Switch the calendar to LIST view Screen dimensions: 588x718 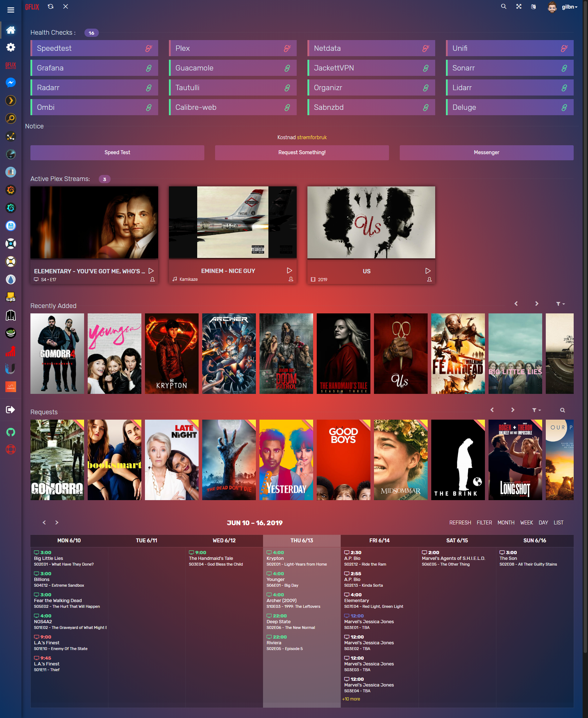coord(558,523)
